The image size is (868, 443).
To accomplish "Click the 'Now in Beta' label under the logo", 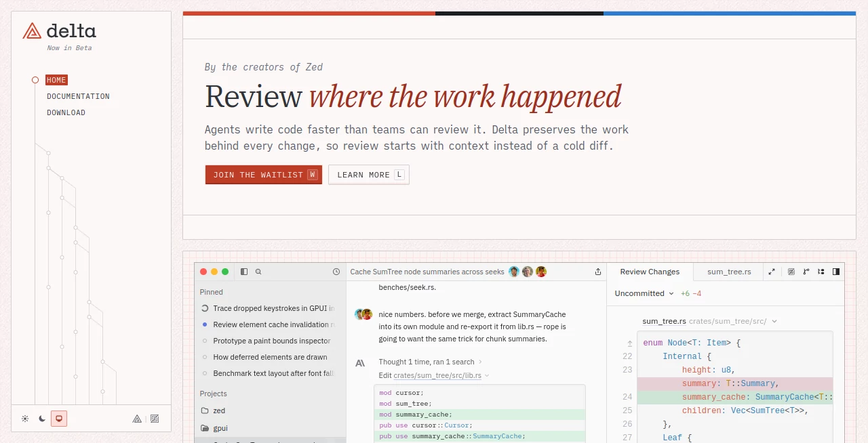I will click(69, 48).
